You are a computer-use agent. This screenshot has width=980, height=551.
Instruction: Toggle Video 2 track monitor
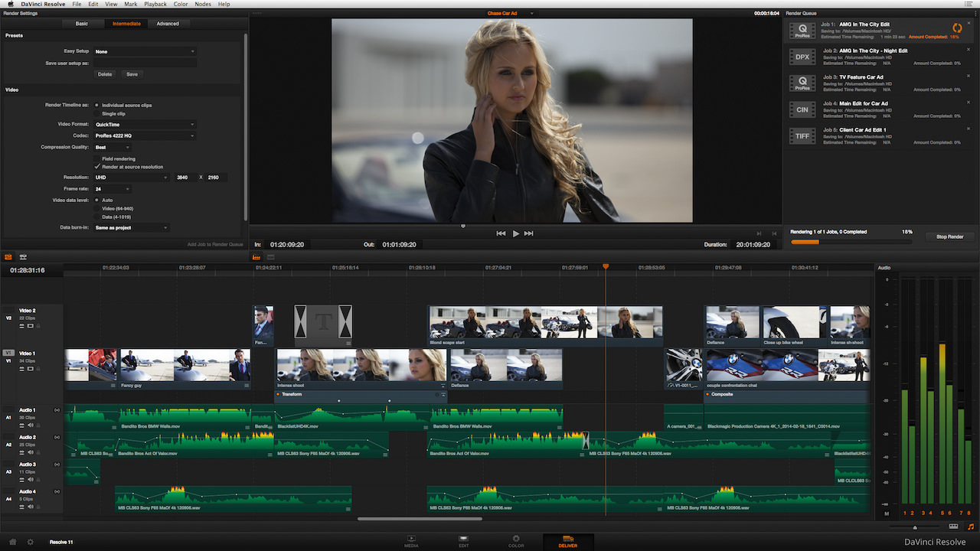pos(31,326)
